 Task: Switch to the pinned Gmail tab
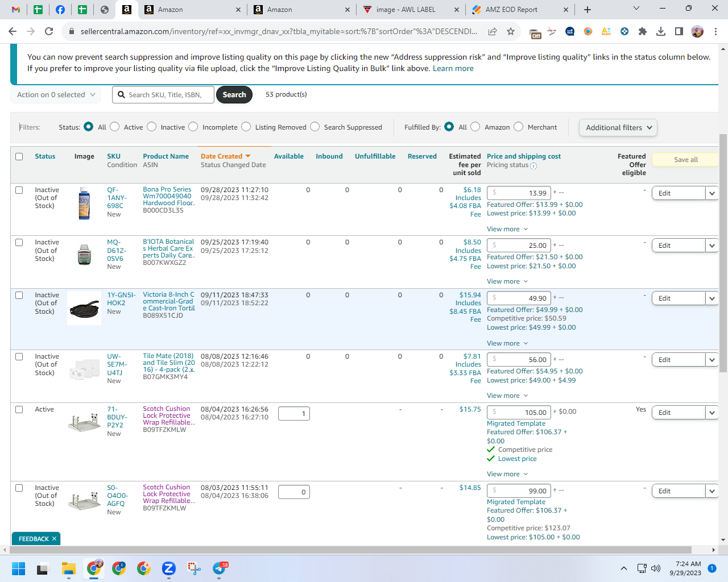pyautogui.click(x=16, y=10)
